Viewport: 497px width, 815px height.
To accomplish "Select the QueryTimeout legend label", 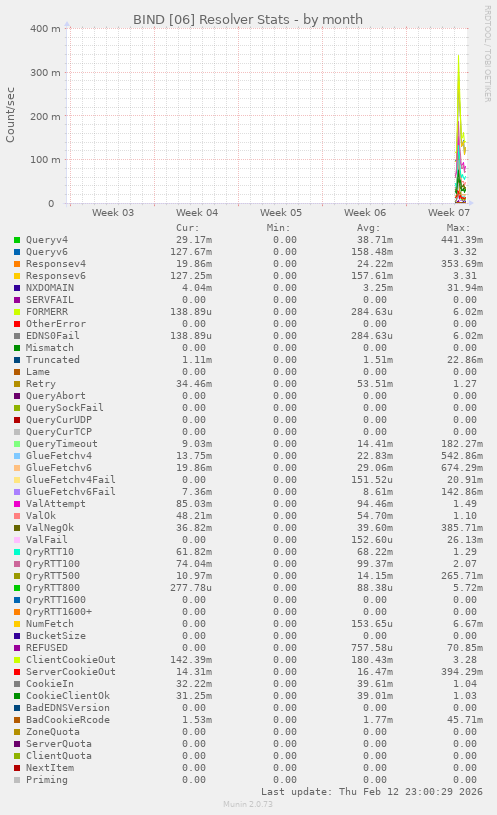I will click(62, 443).
